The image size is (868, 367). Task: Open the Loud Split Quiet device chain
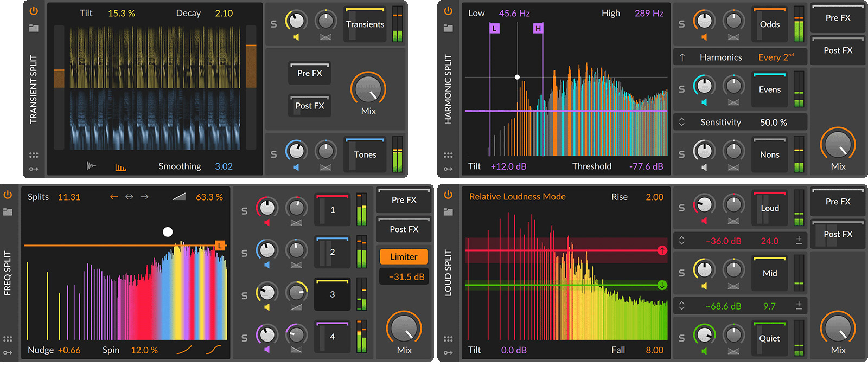click(770, 338)
